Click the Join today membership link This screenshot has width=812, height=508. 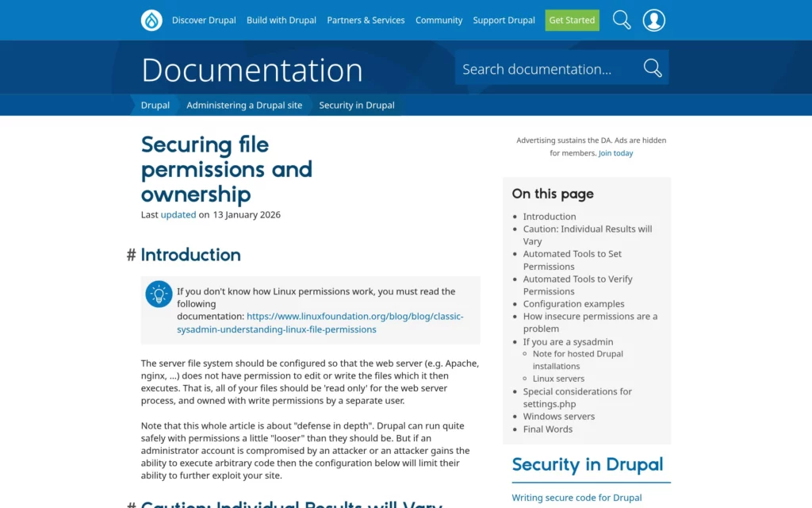615,153
